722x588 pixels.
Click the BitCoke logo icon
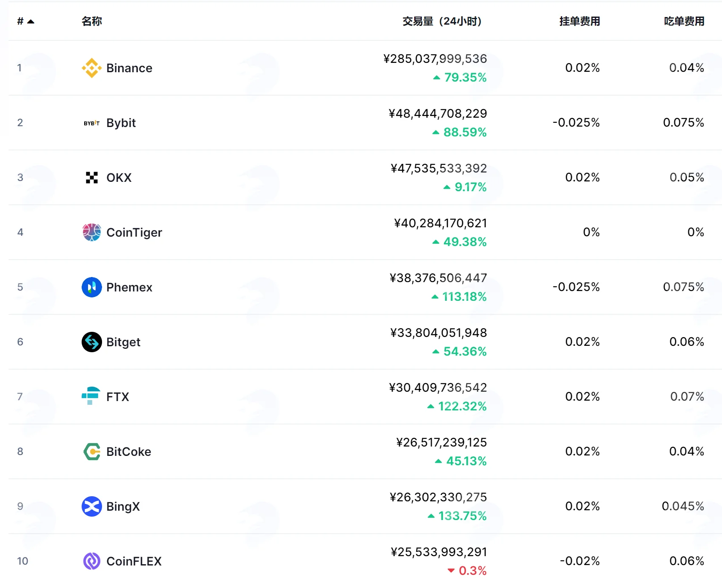pos(91,452)
